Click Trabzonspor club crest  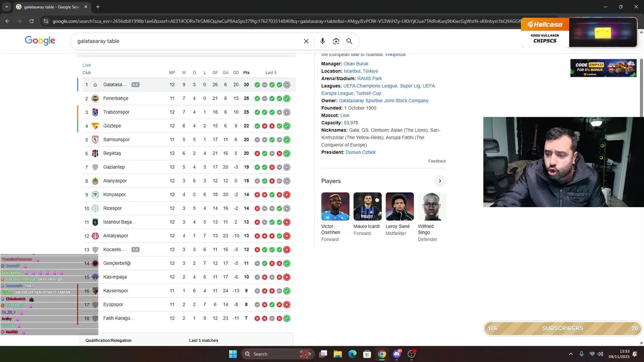click(95, 112)
